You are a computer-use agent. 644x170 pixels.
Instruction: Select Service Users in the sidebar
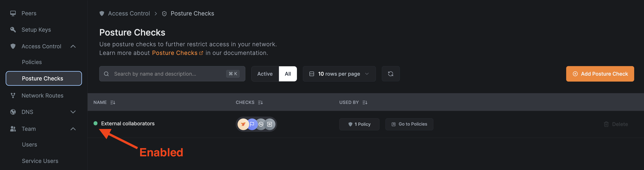(x=40, y=161)
